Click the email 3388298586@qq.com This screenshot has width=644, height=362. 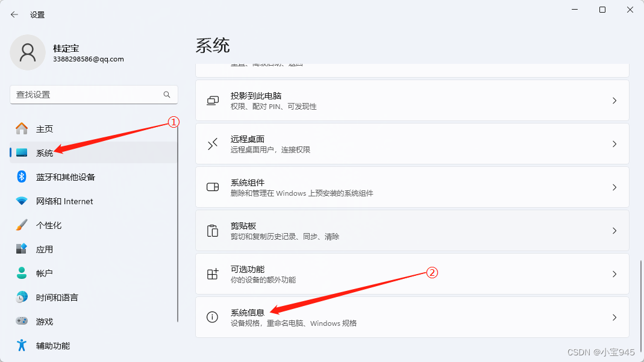[x=89, y=59]
